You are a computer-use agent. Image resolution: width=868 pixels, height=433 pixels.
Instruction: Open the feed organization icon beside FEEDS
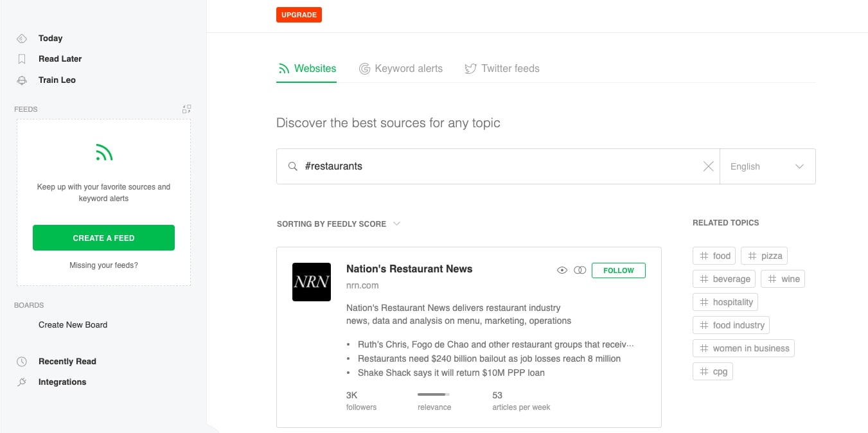[x=186, y=109]
